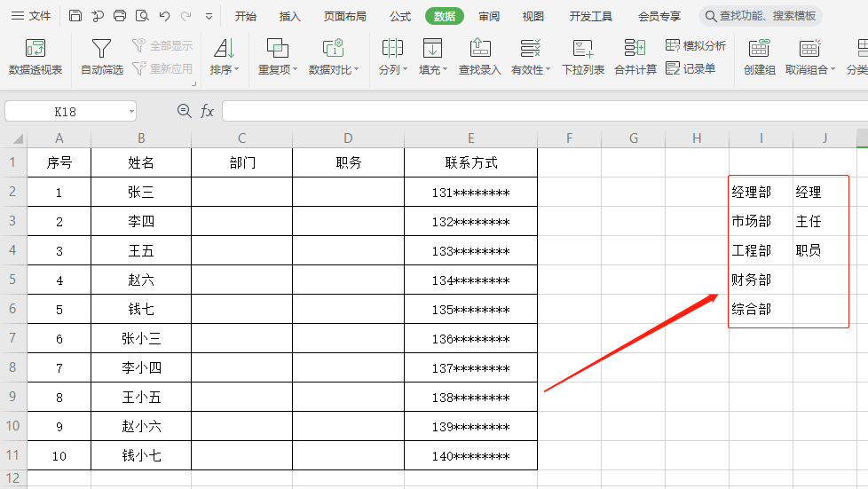Switch to the 公式 tab
The image size is (868, 489).
399,17
